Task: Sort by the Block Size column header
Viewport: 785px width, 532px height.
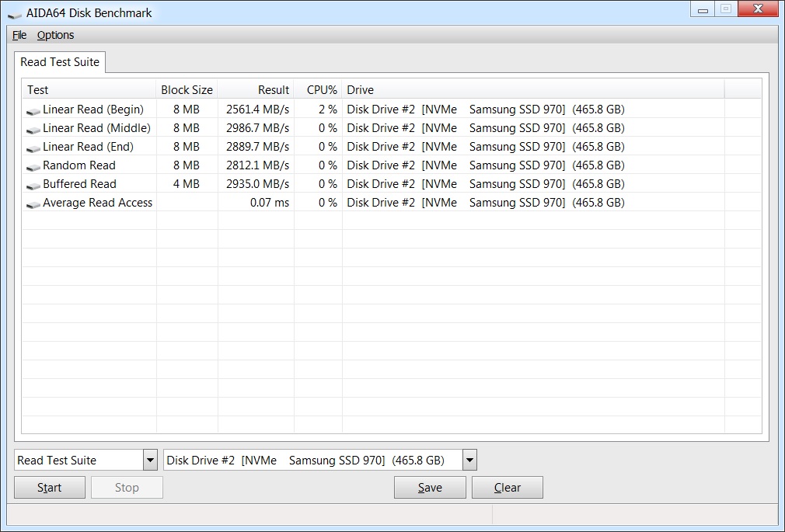Action: (x=187, y=90)
